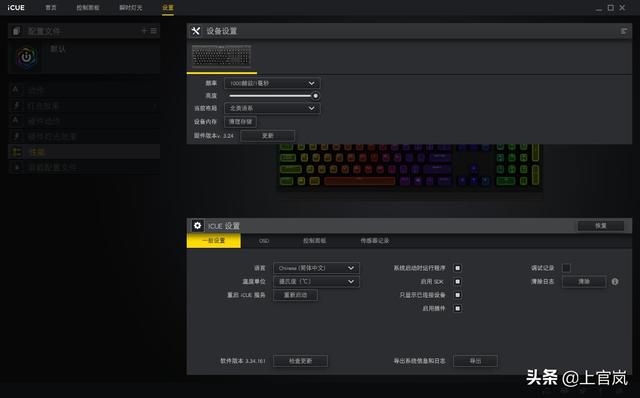Open the 温度单位 temperature unit dropdown
Viewport: 640px width, 398px height.
(316, 282)
